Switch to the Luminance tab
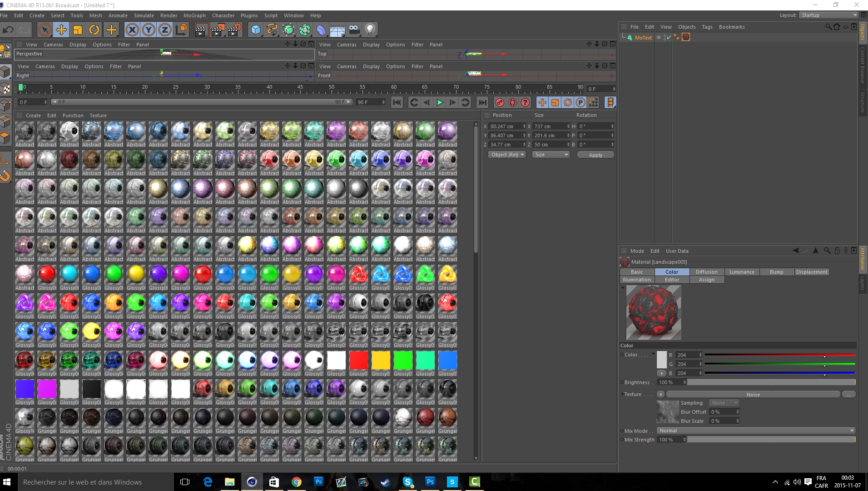The width and height of the screenshot is (868, 491). click(742, 272)
